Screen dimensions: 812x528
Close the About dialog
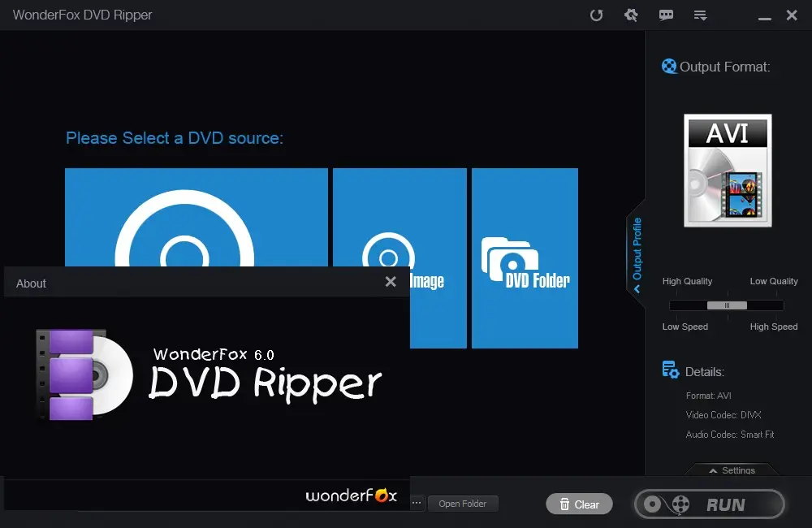391,281
